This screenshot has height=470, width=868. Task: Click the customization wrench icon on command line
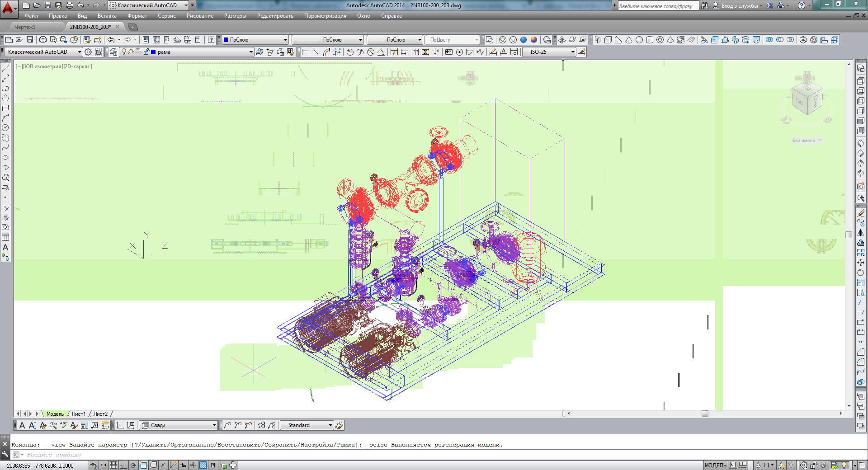[5, 454]
